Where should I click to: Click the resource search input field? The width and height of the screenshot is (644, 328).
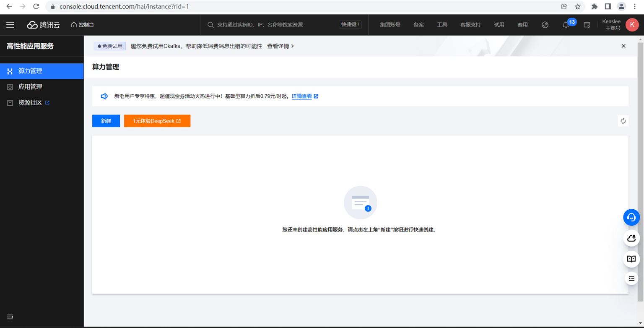tap(273, 25)
